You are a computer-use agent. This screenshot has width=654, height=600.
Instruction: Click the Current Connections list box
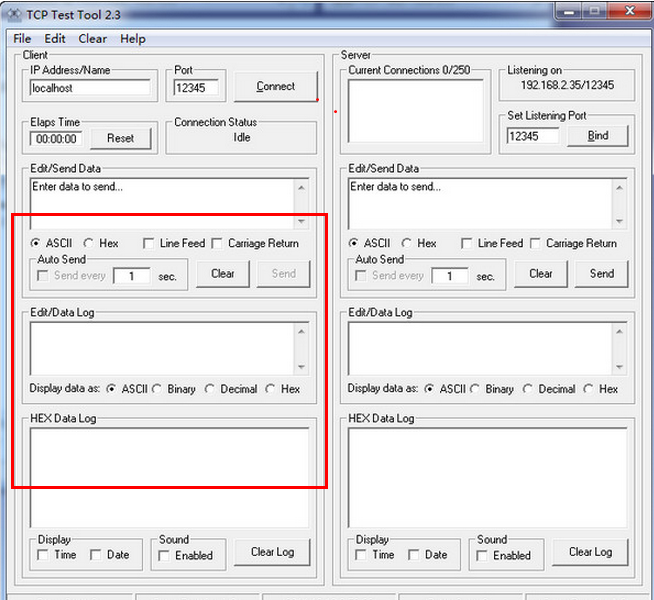(415, 111)
